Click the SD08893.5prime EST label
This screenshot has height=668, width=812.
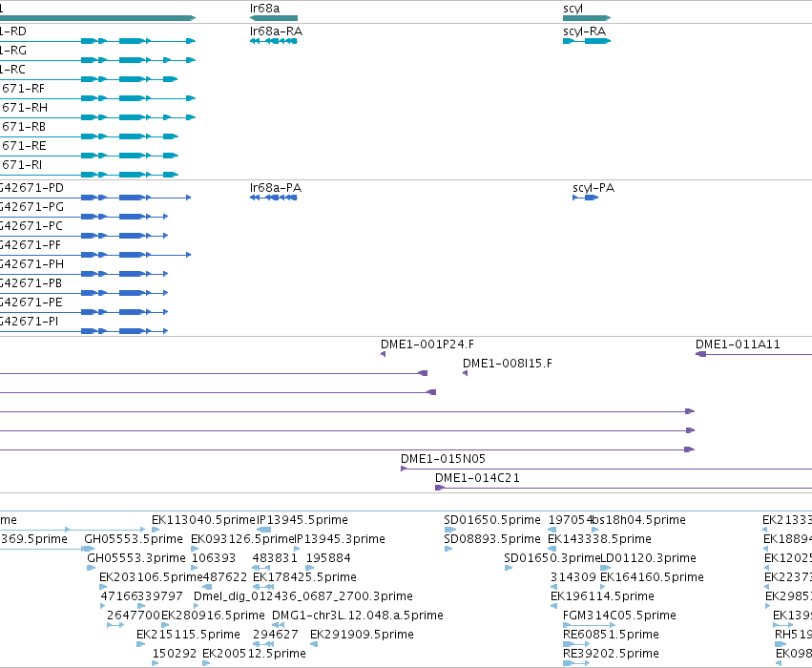[x=492, y=539]
